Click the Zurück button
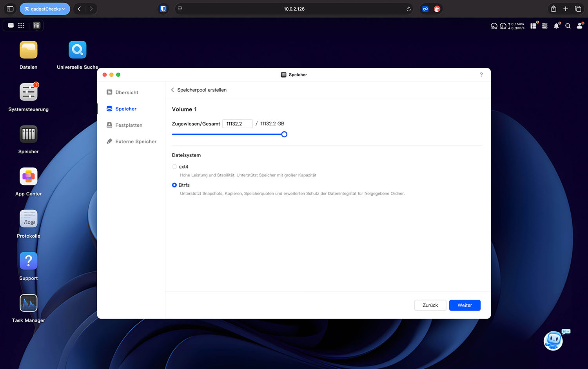 (430, 305)
